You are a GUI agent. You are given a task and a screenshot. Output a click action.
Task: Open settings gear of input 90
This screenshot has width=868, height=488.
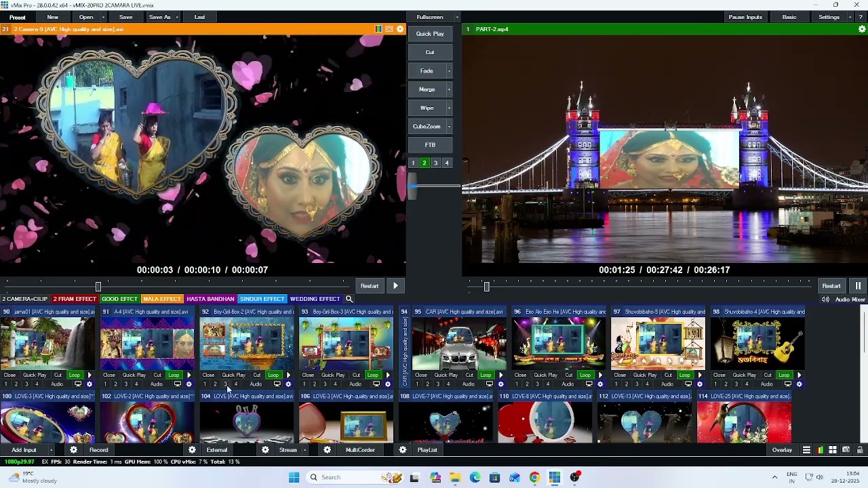click(x=90, y=384)
